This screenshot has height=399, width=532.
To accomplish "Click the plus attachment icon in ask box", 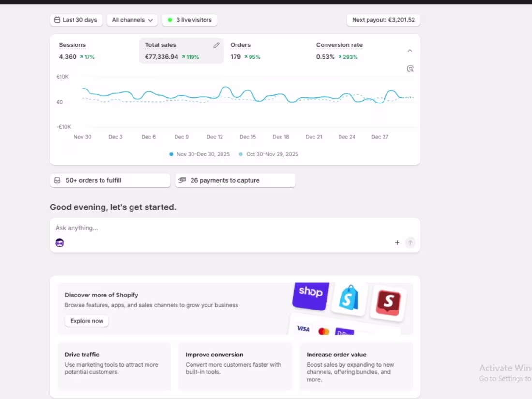I will pos(397,243).
